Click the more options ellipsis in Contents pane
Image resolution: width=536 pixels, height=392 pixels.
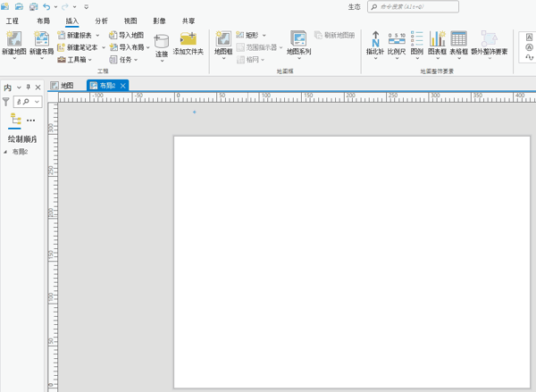pos(30,121)
